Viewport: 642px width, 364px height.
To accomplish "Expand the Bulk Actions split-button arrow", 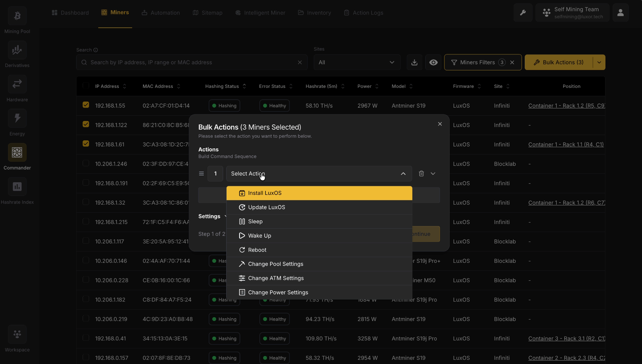I will pyautogui.click(x=599, y=62).
